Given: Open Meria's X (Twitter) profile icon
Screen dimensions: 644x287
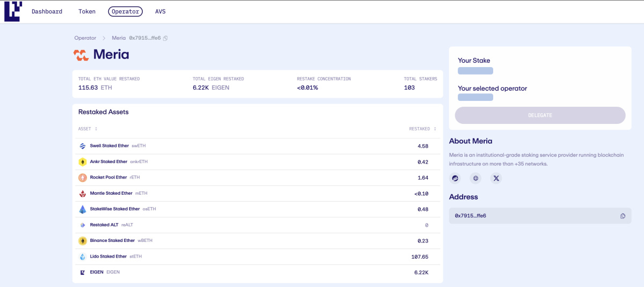Looking at the screenshot, I should pyautogui.click(x=496, y=178).
